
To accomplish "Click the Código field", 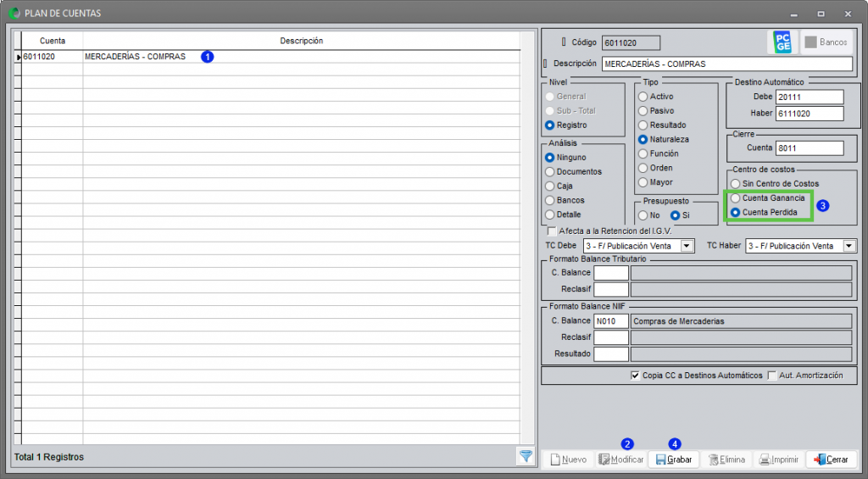I will 631,42.
